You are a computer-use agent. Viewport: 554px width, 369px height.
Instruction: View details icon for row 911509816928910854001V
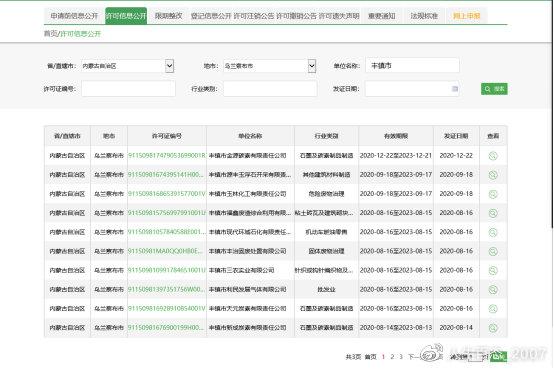point(493,309)
